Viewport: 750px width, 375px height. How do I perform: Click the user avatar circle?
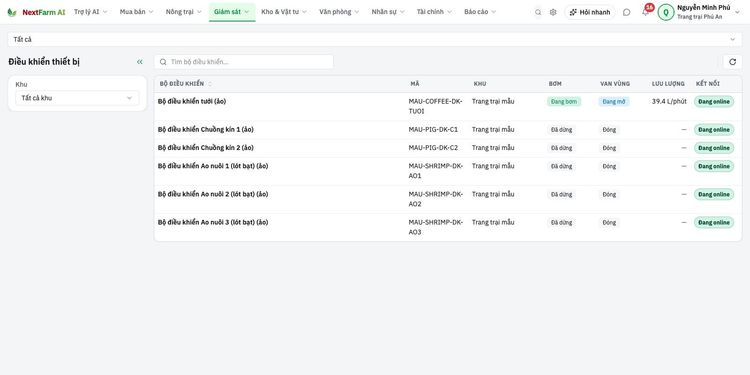coord(666,12)
